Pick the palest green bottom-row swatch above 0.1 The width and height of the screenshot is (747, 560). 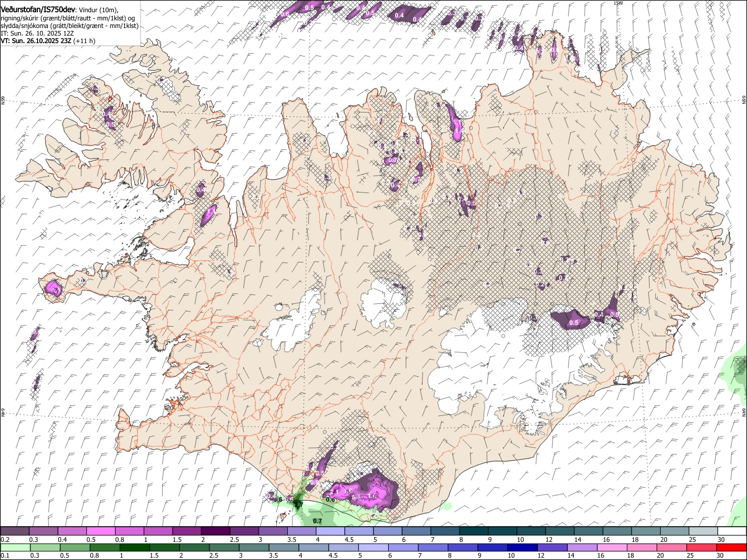coord(15,547)
